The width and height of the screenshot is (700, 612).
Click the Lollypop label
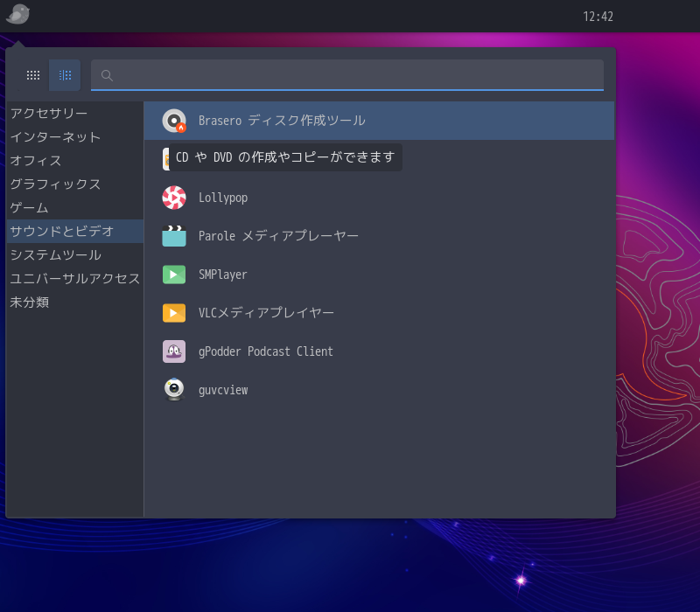223,198
